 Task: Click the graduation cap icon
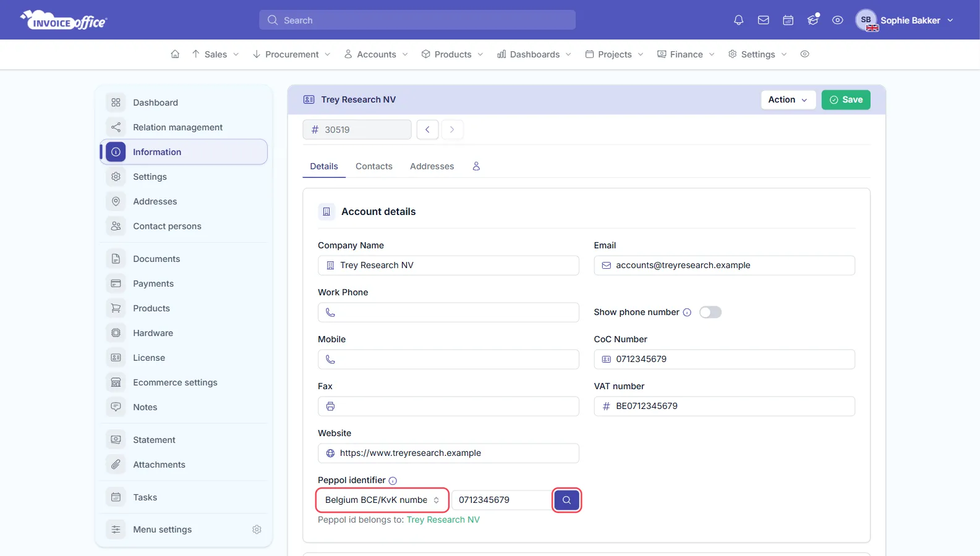[813, 20]
